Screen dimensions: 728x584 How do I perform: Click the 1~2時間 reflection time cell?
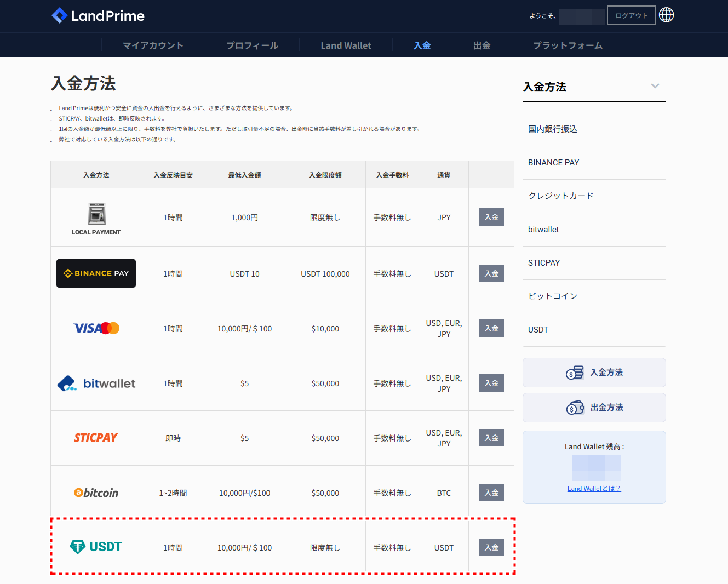pos(173,493)
